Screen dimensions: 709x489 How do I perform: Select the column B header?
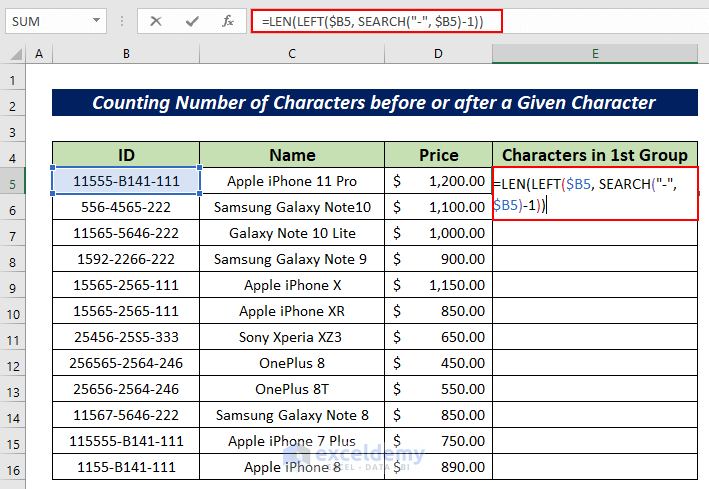point(126,53)
